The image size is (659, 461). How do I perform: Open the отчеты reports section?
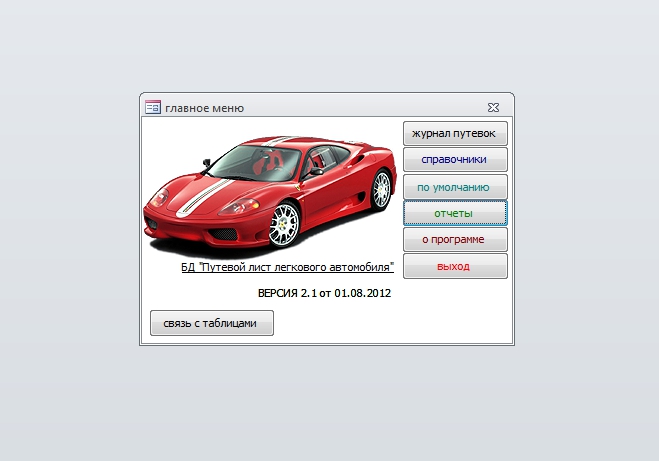click(455, 213)
